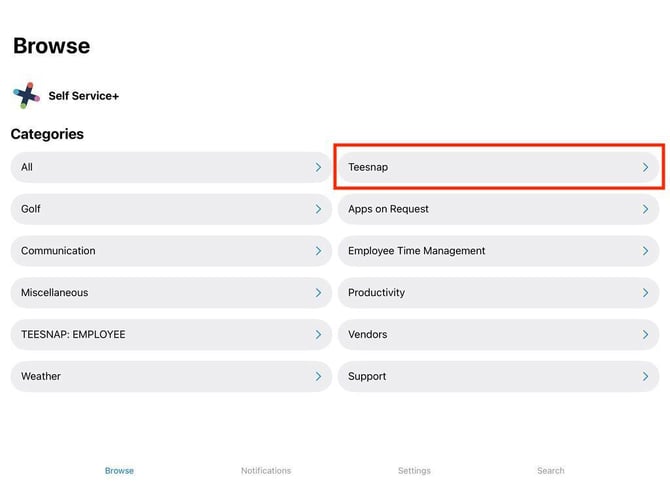The image size is (670, 486).
Task: Open the Teesnap category
Action: click(x=498, y=167)
